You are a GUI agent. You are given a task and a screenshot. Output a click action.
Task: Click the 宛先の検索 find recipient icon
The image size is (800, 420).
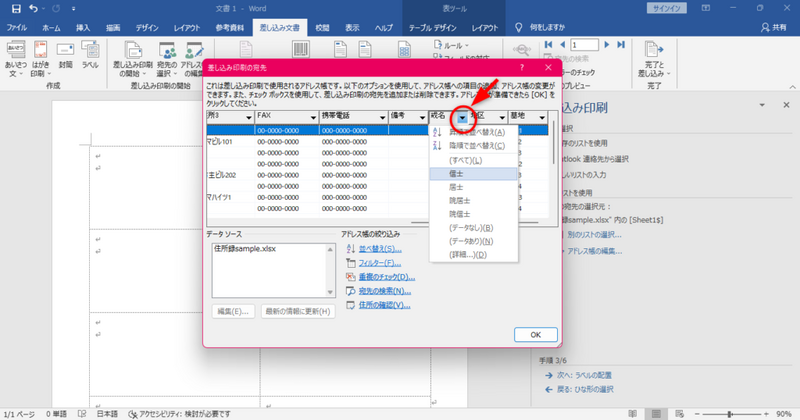click(x=351, y=291)
